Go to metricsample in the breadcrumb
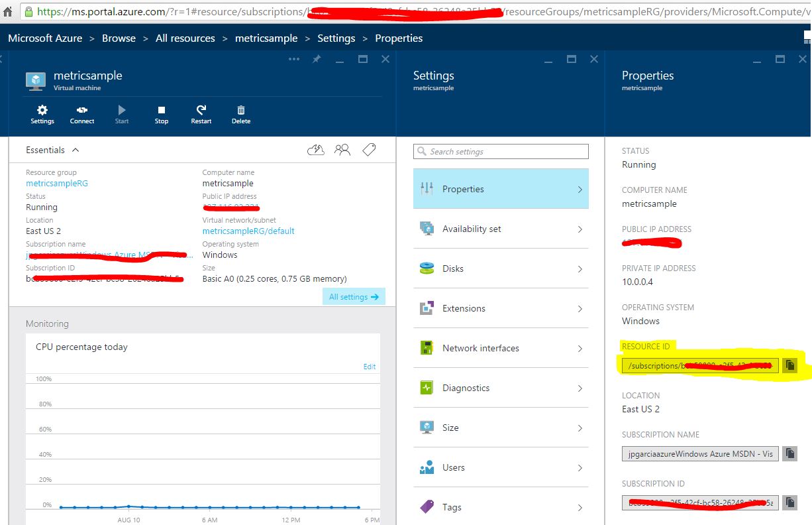The image size is (812, 525). point(266,38)
